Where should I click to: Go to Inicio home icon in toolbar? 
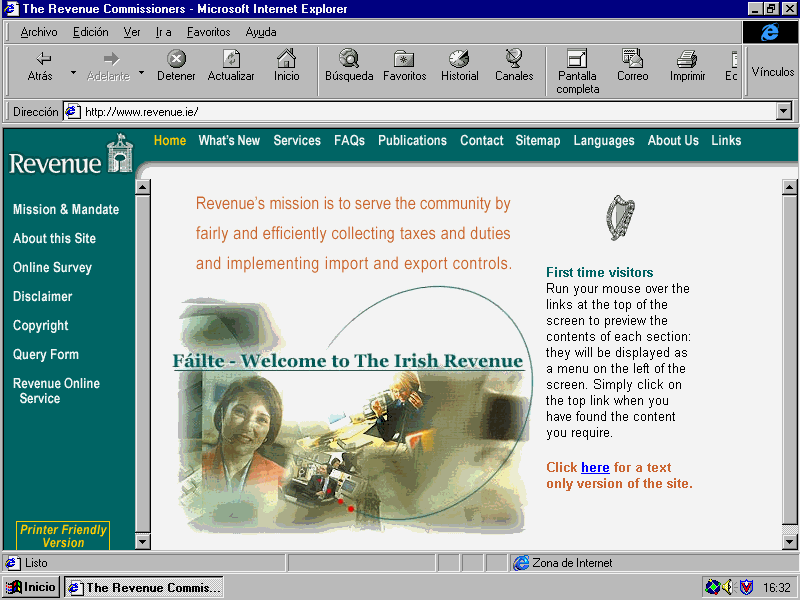click(286, 59)
